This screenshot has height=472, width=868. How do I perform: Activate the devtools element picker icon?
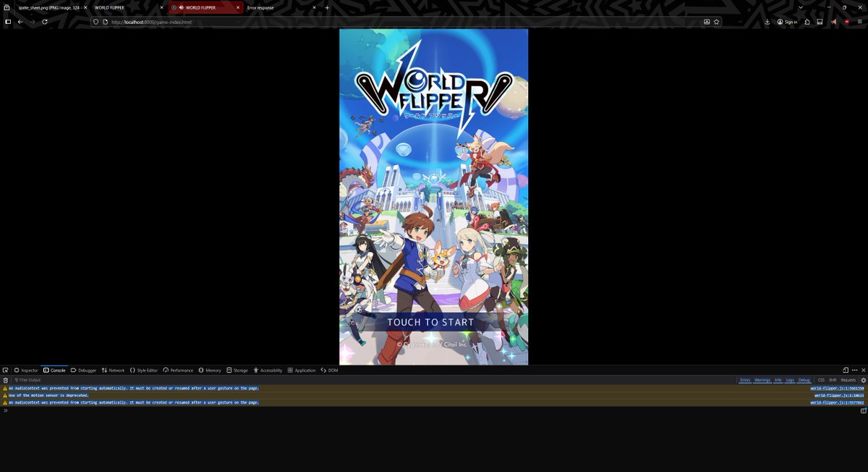pyautogui.click(x=5, y=370)
